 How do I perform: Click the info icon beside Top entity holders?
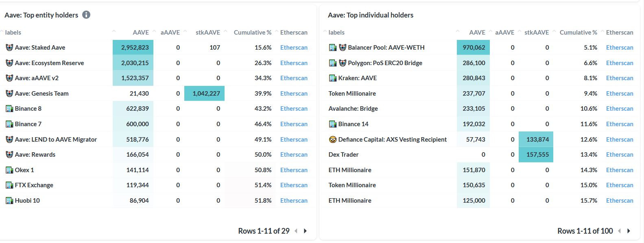(86, 15)
